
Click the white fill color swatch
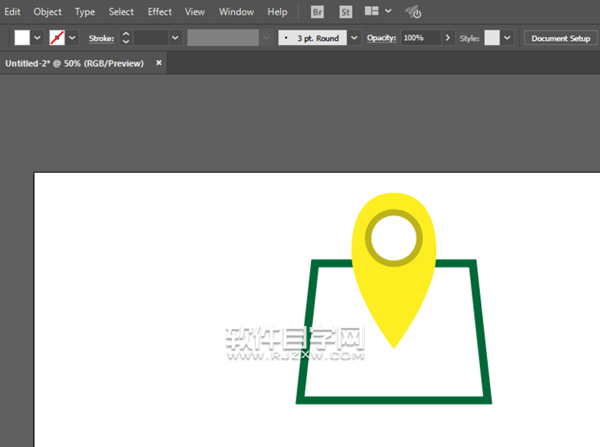pyautogui.click(x=22, y=38)
